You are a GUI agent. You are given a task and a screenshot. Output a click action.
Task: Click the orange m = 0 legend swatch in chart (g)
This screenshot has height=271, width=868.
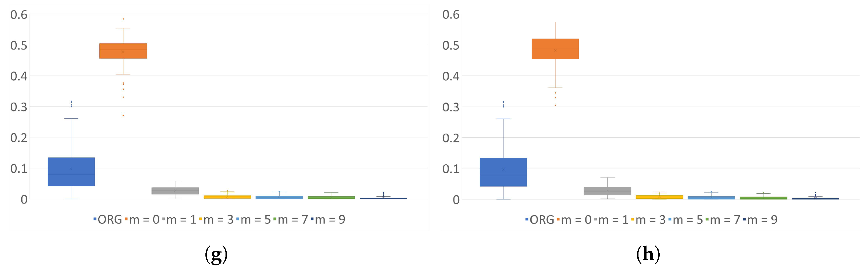tap(127, 219)
